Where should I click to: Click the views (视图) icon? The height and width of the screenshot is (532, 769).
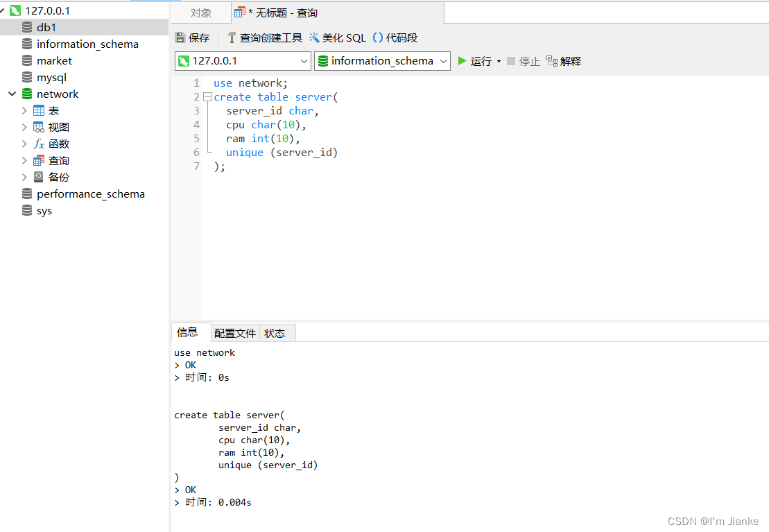[39, 127]
